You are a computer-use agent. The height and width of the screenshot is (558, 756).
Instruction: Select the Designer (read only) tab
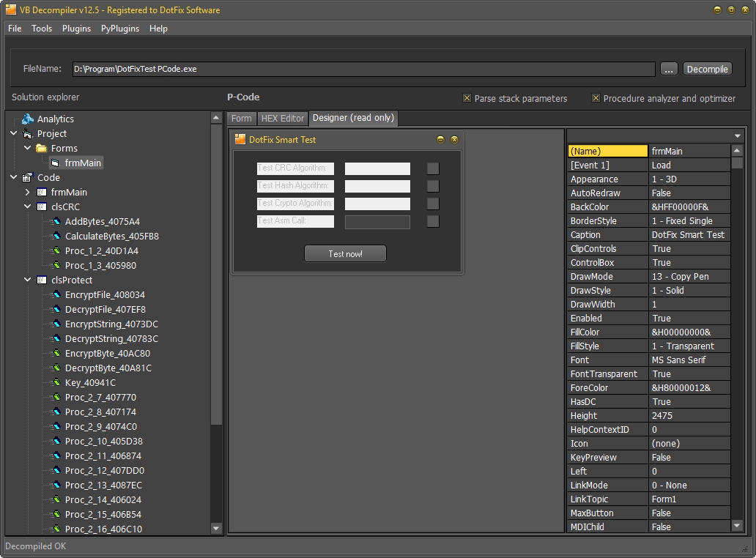coord(353,118)
